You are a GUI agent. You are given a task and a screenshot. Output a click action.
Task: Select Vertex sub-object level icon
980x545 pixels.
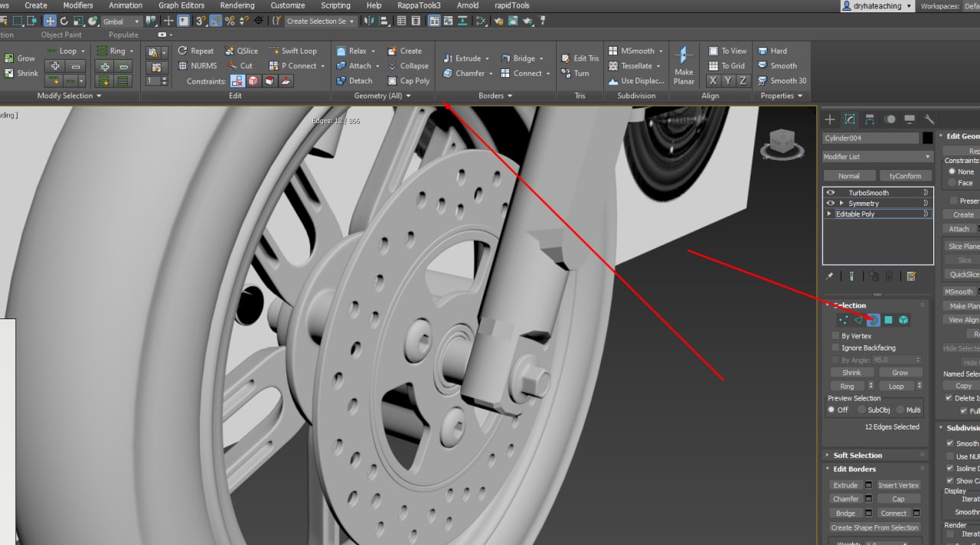(x=843, y=320)
